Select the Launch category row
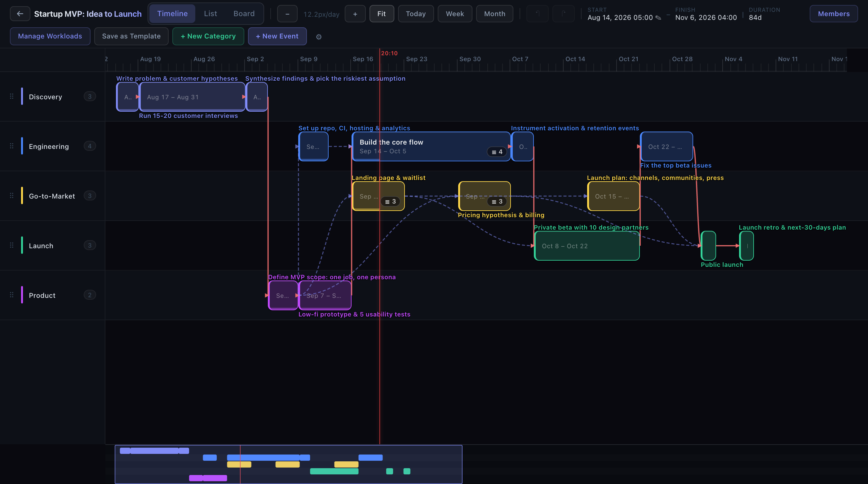868x484 pixels. click(53, 245)
